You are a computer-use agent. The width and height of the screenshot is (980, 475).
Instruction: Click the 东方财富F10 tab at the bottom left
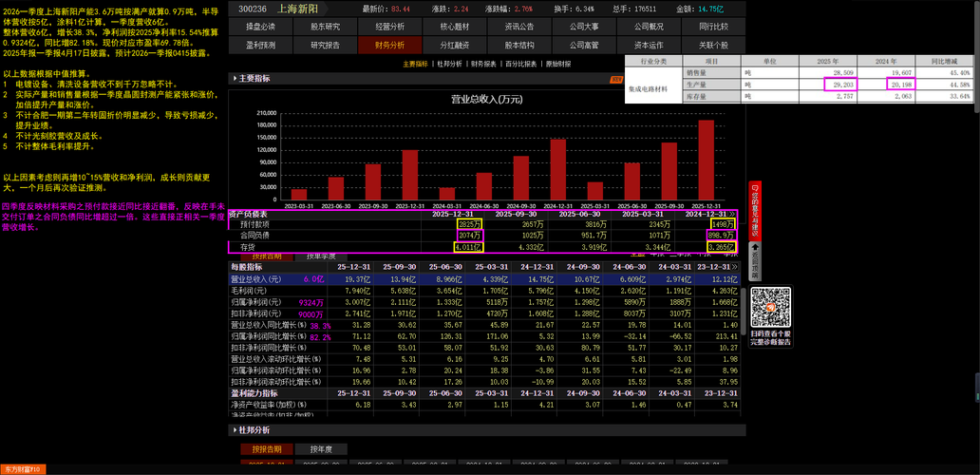tap(23, 469)
